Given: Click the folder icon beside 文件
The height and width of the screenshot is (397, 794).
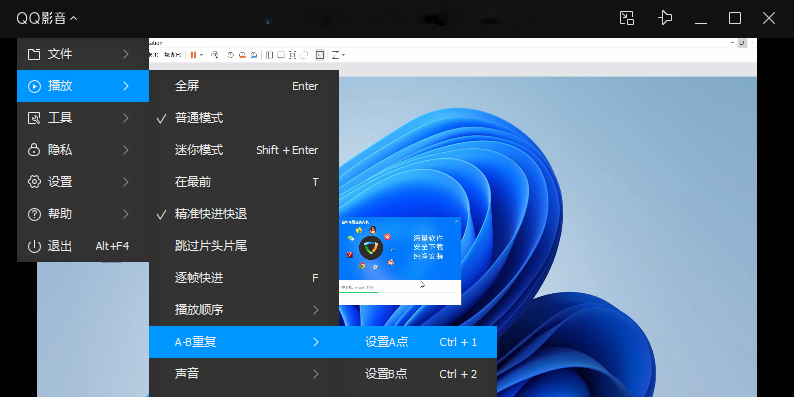Looking at the screenshot, I should 34,54.
